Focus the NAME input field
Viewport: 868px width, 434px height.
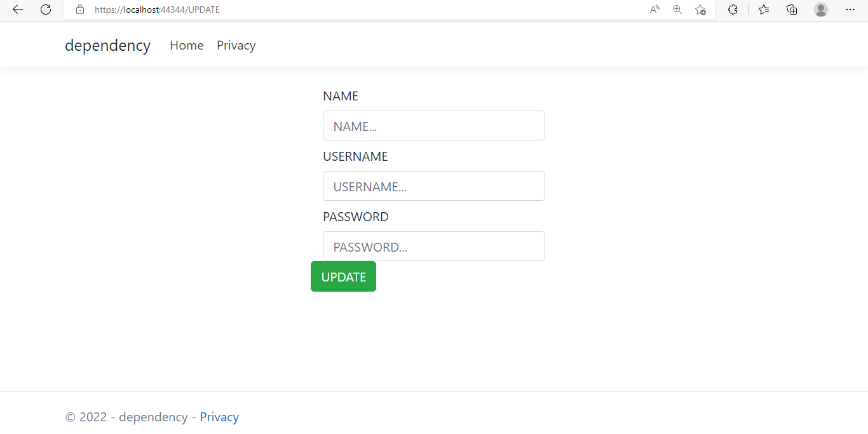pos(434,126)
